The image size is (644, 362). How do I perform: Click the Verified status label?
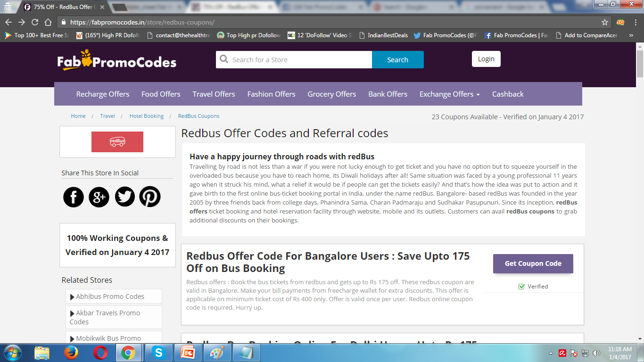coord(533,287)
